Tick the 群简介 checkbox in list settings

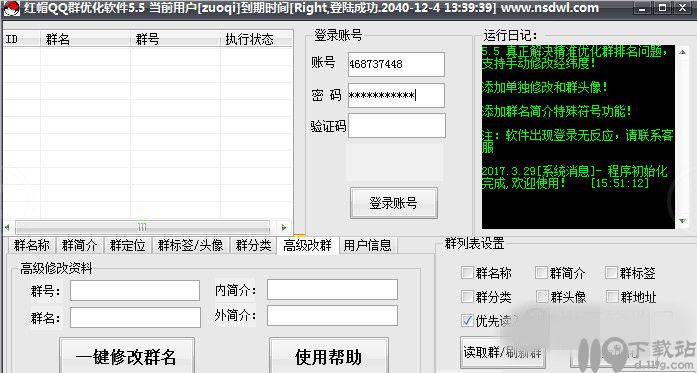coord(541,273)
